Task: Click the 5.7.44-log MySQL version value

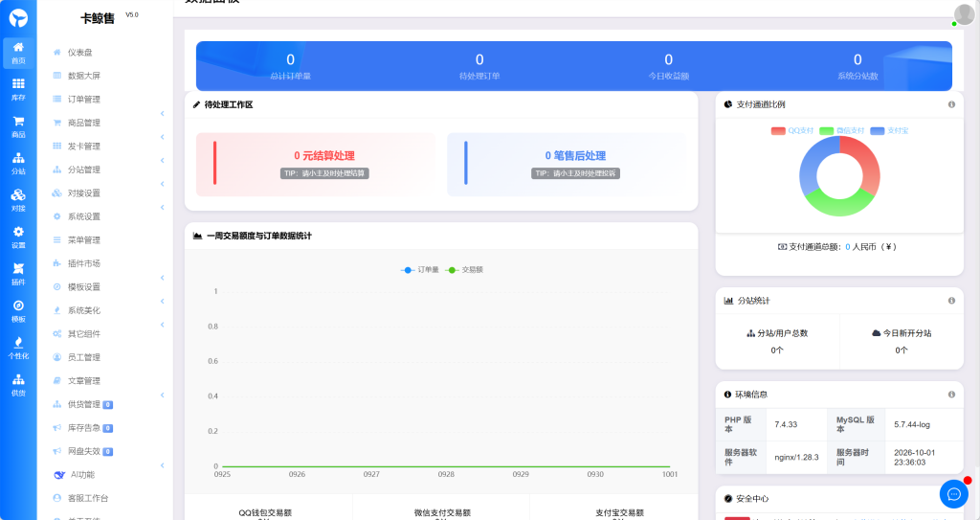Action: coord(912,424)
